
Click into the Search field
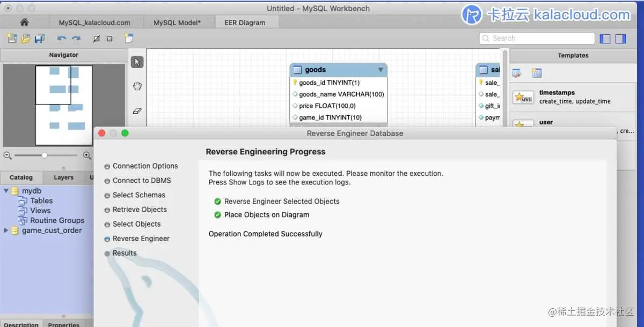(x=537, y=39)
